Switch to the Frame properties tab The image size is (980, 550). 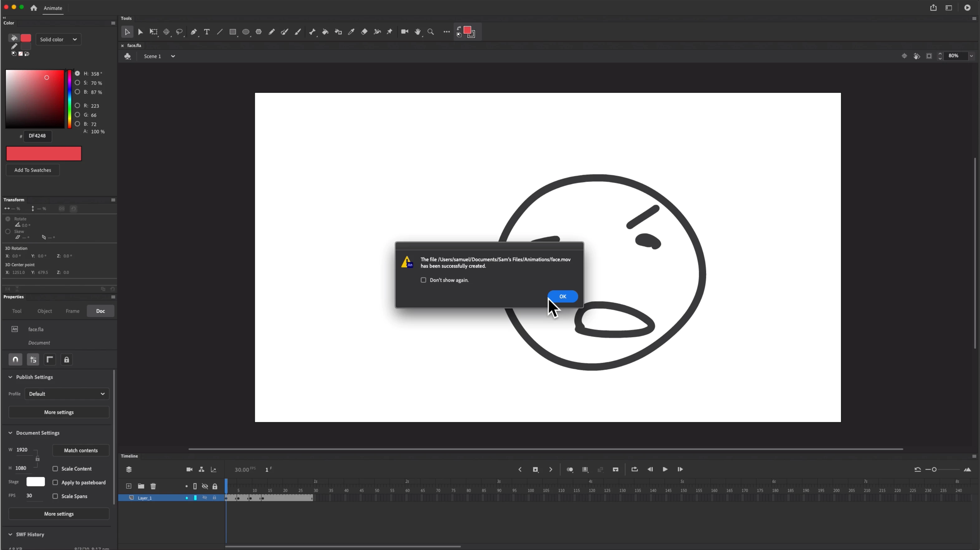coord(72,311)
